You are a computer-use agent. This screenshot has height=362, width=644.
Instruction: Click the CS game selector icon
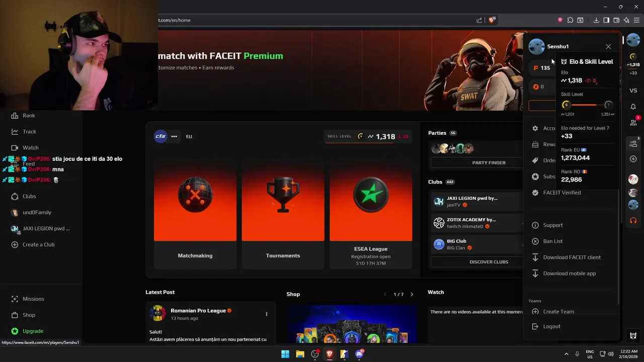coord(160,136)
